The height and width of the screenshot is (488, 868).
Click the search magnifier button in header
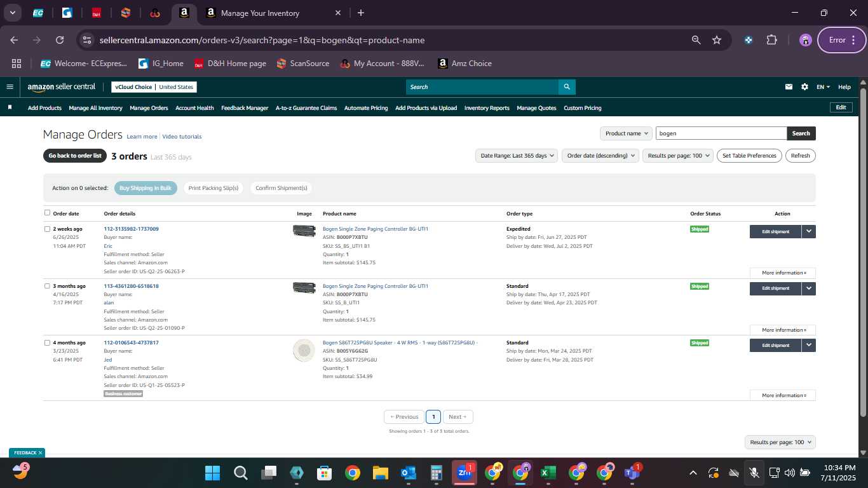pyautogui.click(x=567, y=87)
